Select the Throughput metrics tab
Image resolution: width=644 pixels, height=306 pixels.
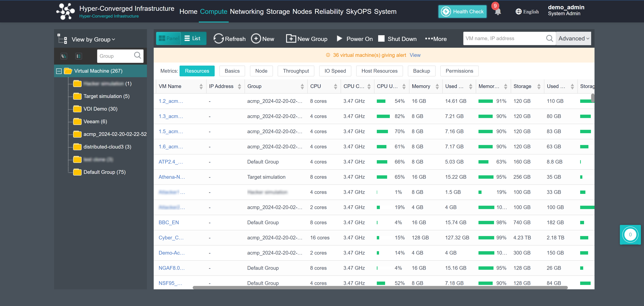point(296,71)
